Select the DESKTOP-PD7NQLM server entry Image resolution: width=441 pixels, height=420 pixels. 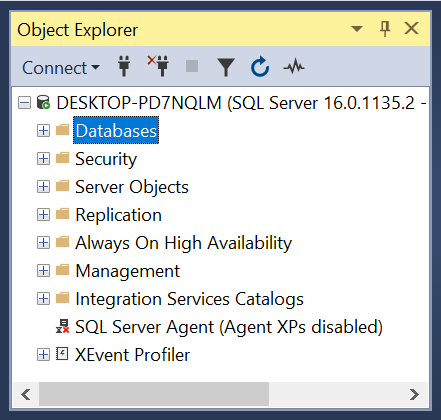coord(241,103)
